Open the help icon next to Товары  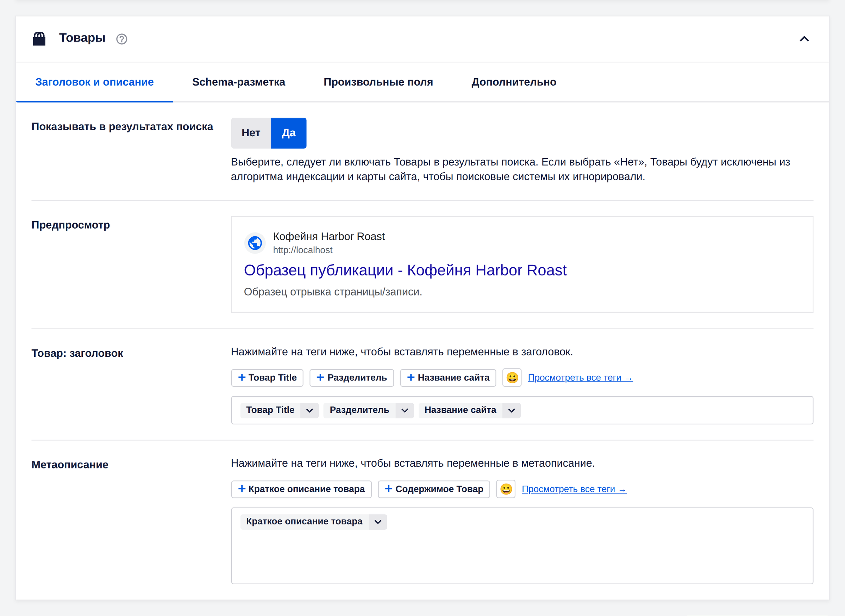(121, 39)
